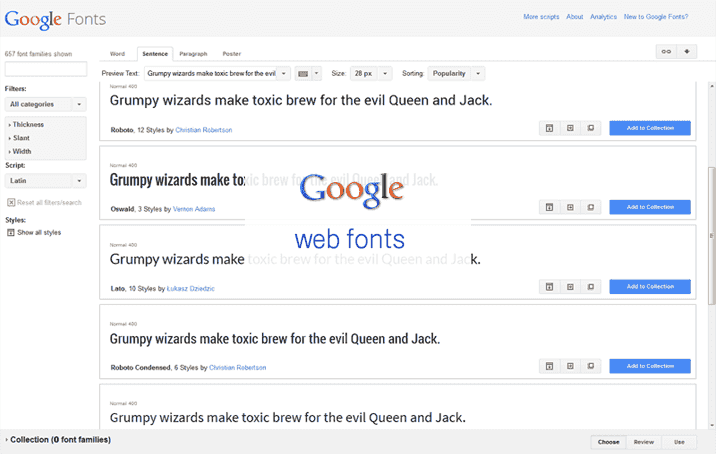
Task: Click the link icon button at top right
Action: [x=666, y=52]
